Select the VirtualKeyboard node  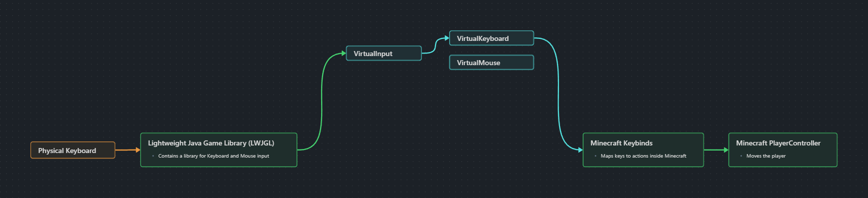click(491, 38)
